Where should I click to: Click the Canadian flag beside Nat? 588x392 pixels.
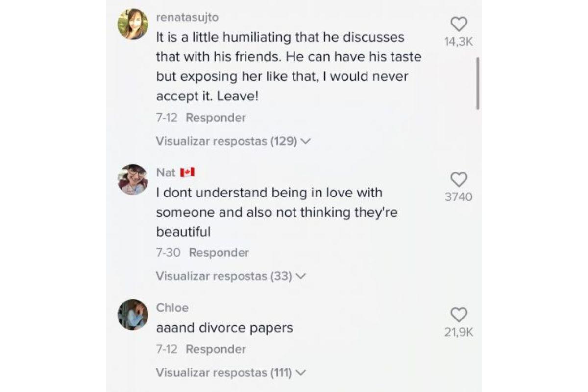point(188,172)
